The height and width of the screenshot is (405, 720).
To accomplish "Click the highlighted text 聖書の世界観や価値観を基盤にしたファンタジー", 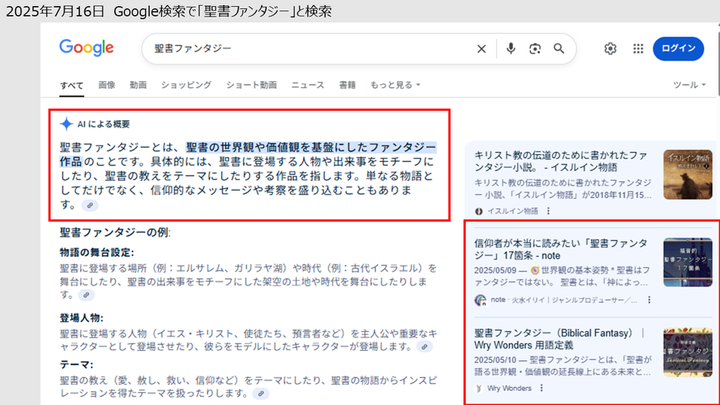I will coord(311,147).
